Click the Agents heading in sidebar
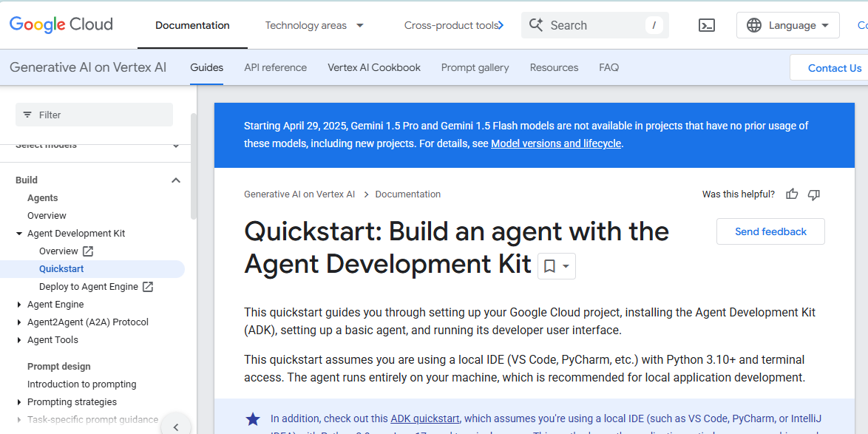Viewport: 868px width, 434px height. click(43, 198)
